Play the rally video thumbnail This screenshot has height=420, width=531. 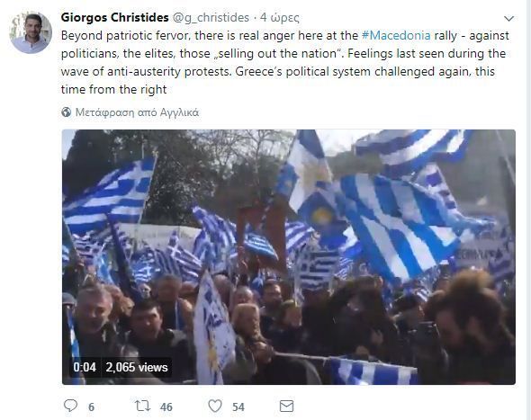click(289, 257)
